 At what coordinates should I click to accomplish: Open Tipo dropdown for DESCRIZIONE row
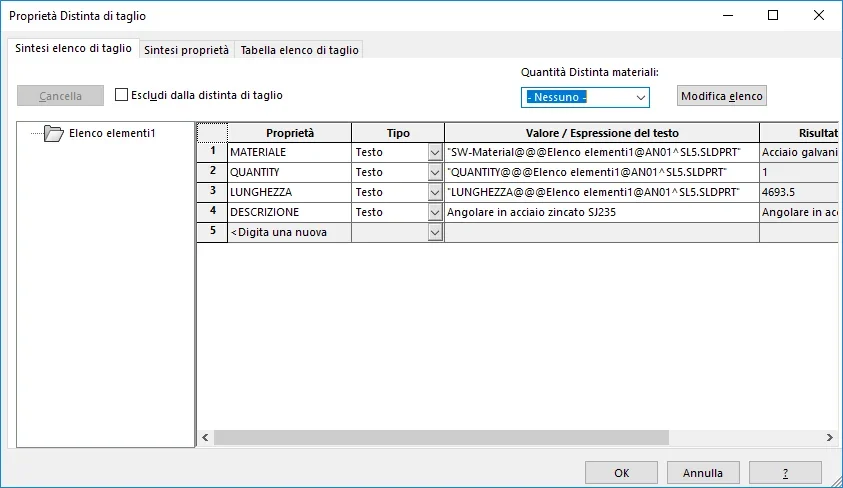pos(435,212)
